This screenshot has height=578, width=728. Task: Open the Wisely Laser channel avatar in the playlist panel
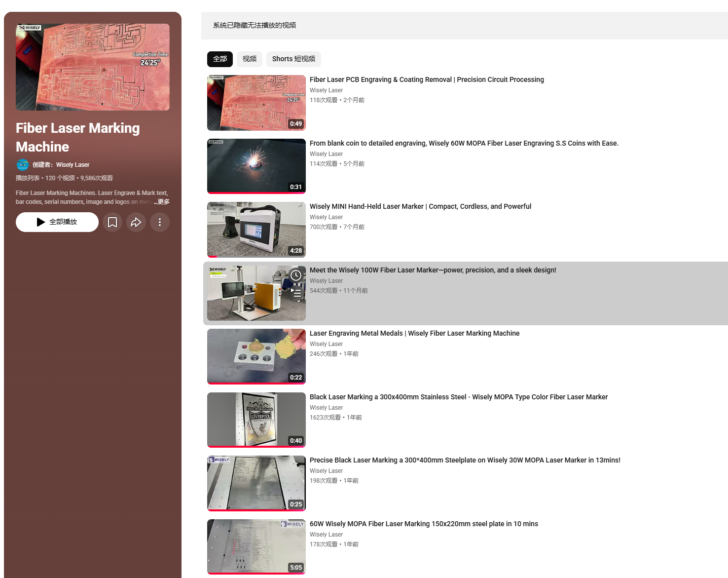click(x=23, y=165)
